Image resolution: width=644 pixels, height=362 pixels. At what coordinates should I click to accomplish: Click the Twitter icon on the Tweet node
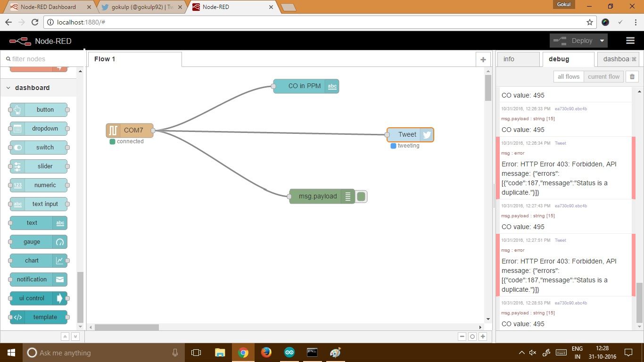pyautogui.click(x=426, y=134)
